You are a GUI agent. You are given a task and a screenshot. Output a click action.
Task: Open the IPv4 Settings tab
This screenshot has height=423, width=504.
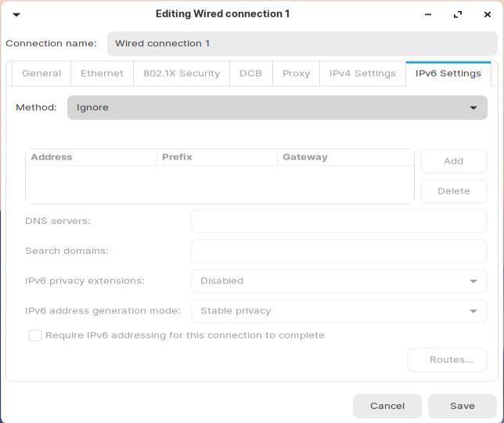tap(362, 74)
